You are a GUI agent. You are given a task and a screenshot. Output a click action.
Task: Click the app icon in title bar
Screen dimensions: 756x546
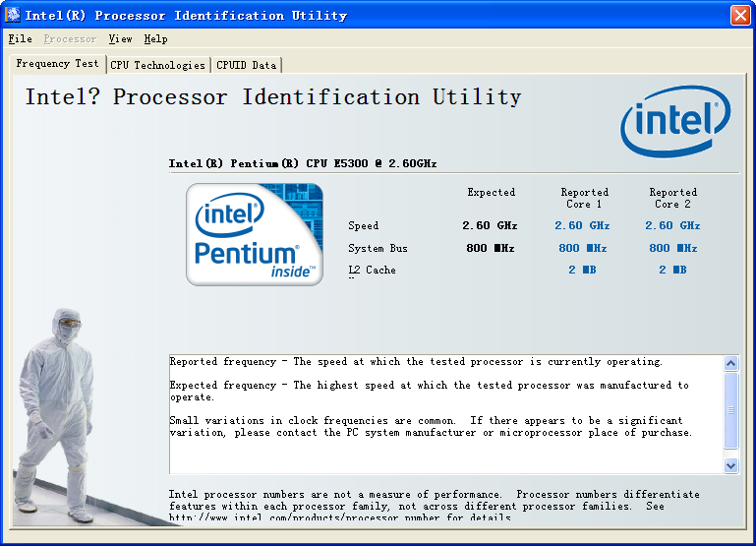coord(14,15)
